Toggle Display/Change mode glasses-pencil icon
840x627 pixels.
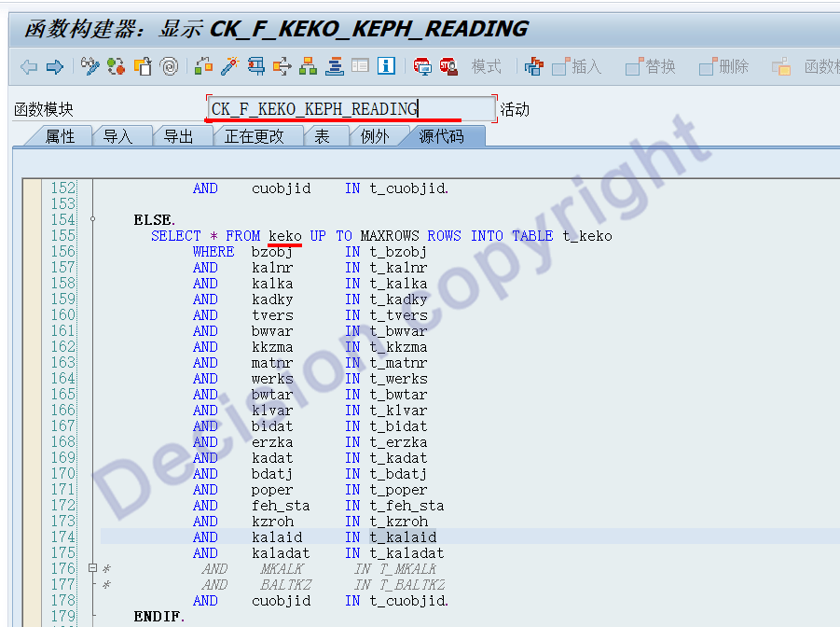point(90,66)
